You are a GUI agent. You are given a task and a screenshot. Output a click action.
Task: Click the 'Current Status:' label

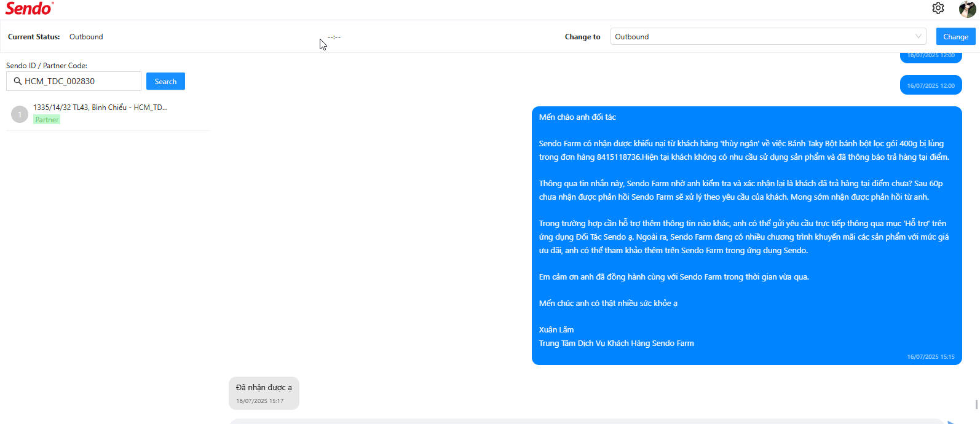pos(34,37)
